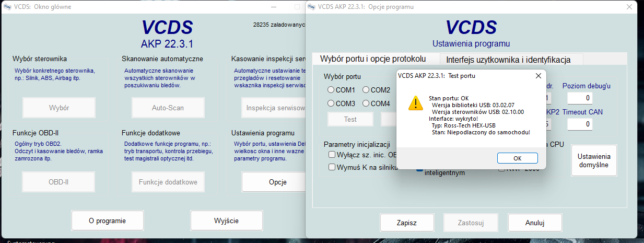Click Wyjście to exit VCDS
The height and width of the screenshot is (243, 644).
point(226,221)
